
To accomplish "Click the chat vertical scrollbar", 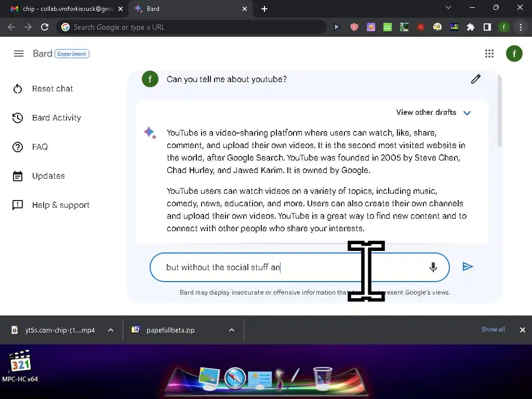I will pos(499,112).
